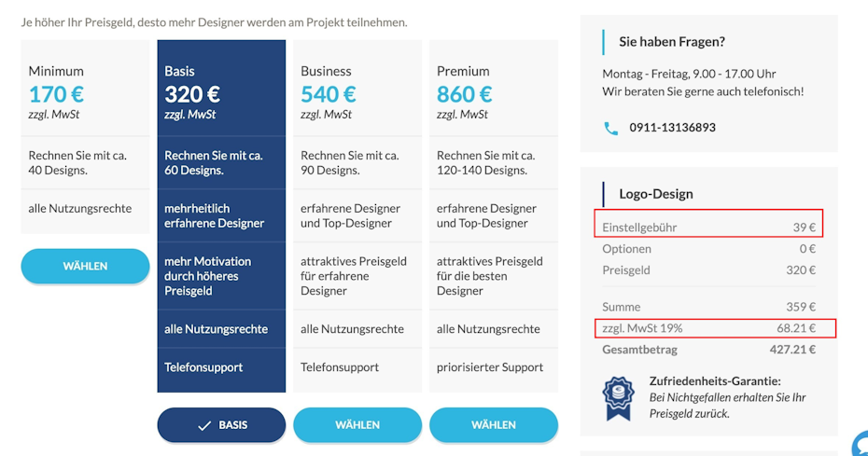The image size is (868, 456).
Task: Choose the Minimum package with WÄHLEN
Action: click(85, 266)
